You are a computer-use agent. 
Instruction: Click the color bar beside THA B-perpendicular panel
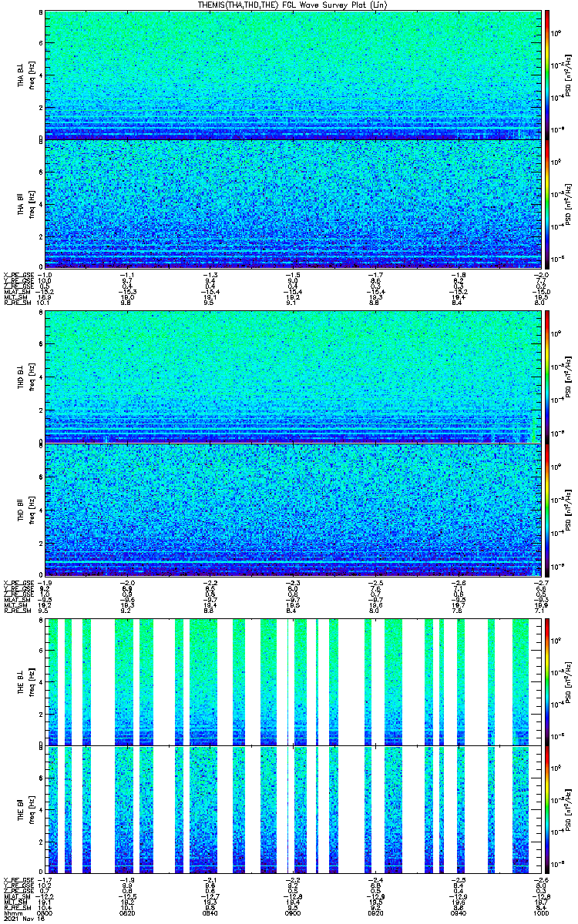[547, 75]
